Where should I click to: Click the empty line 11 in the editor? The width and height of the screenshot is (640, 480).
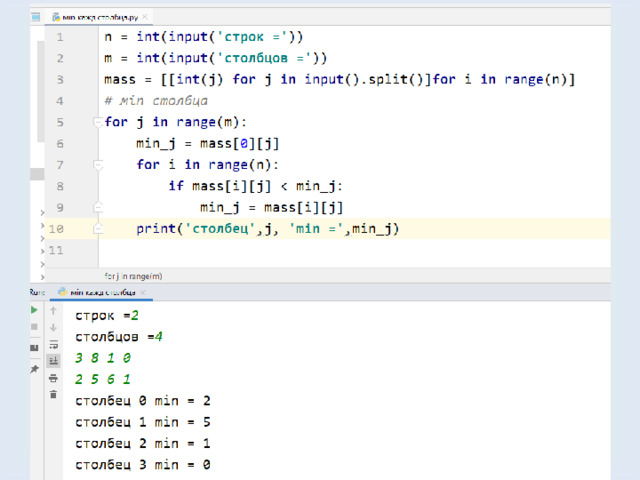tap(354, 250)
